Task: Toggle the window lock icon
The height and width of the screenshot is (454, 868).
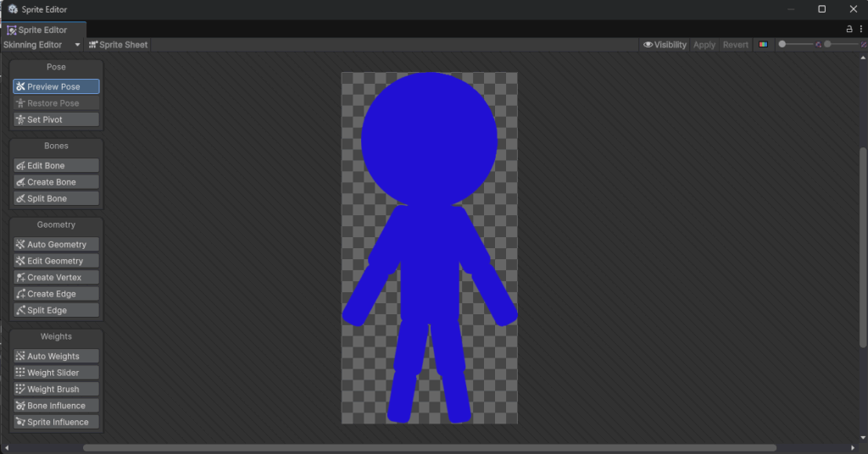Action: 849,29
